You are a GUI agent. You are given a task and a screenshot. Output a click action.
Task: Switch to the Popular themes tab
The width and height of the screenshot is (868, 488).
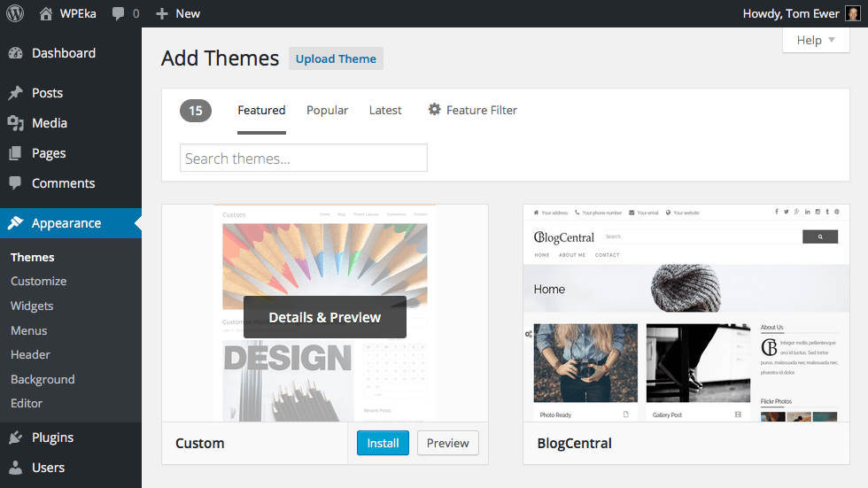(x=327, y=110)
